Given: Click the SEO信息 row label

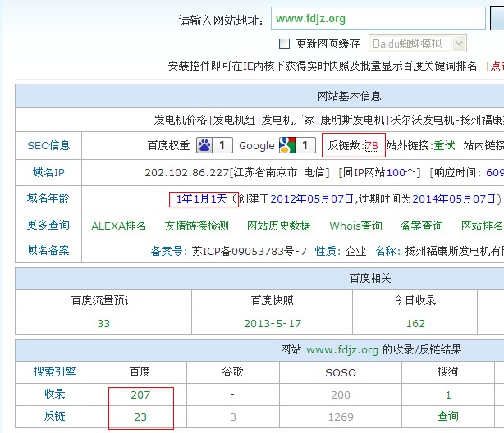Looking at the screenshot, I should point(48,145).
